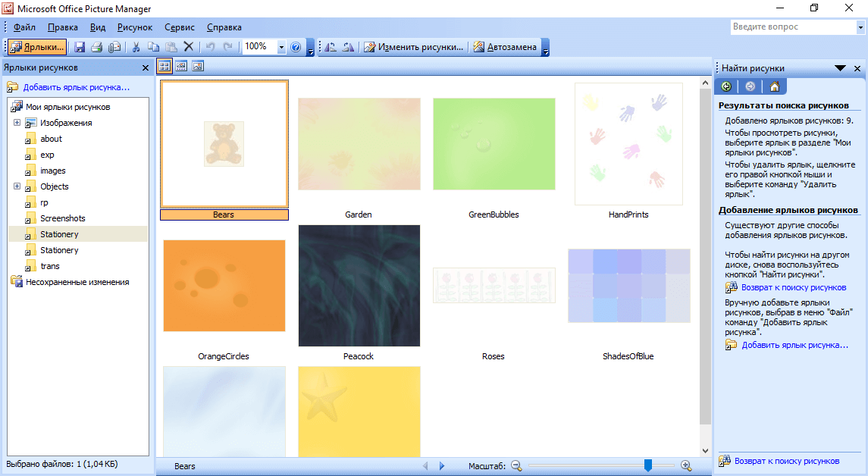Screen dimensions: 868x476
Task: Open the Сервис menu
Action: pos(179,27)
